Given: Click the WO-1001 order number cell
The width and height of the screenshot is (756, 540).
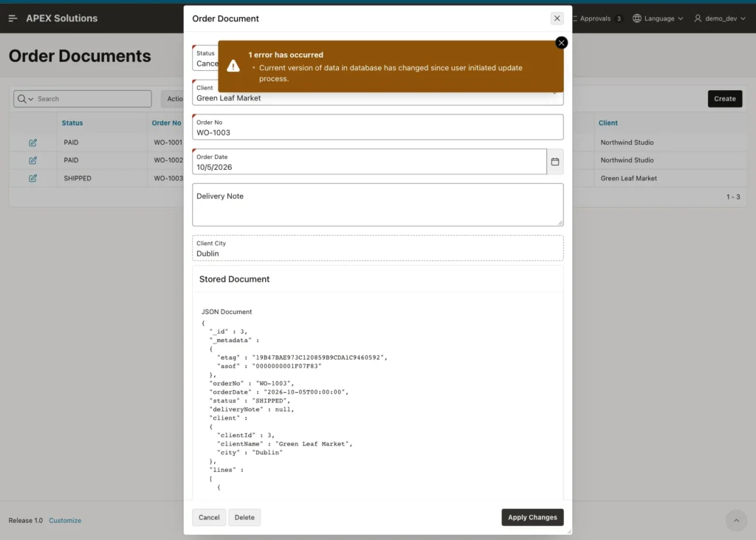Looking at the screenshot, I should (x=168, y=143).
